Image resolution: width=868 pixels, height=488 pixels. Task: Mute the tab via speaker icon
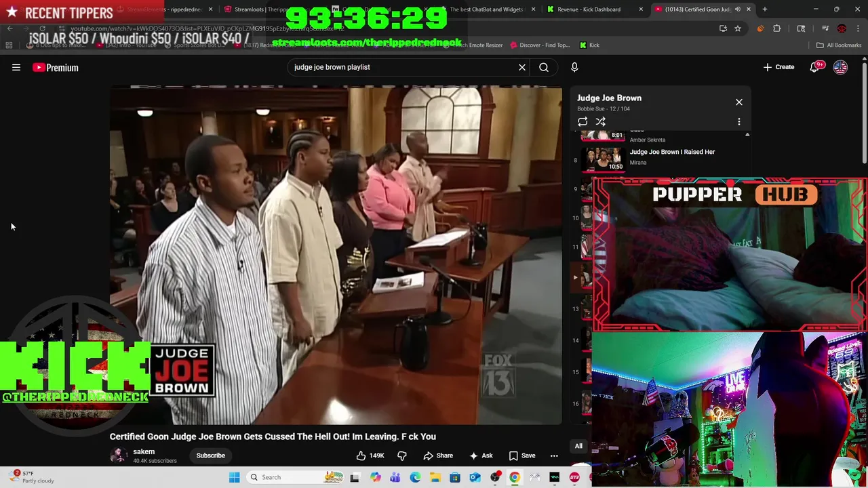click(x=738, y=9)
